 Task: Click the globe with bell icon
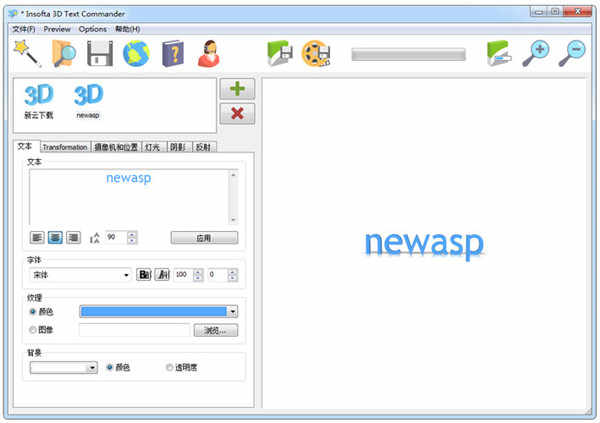136,54
